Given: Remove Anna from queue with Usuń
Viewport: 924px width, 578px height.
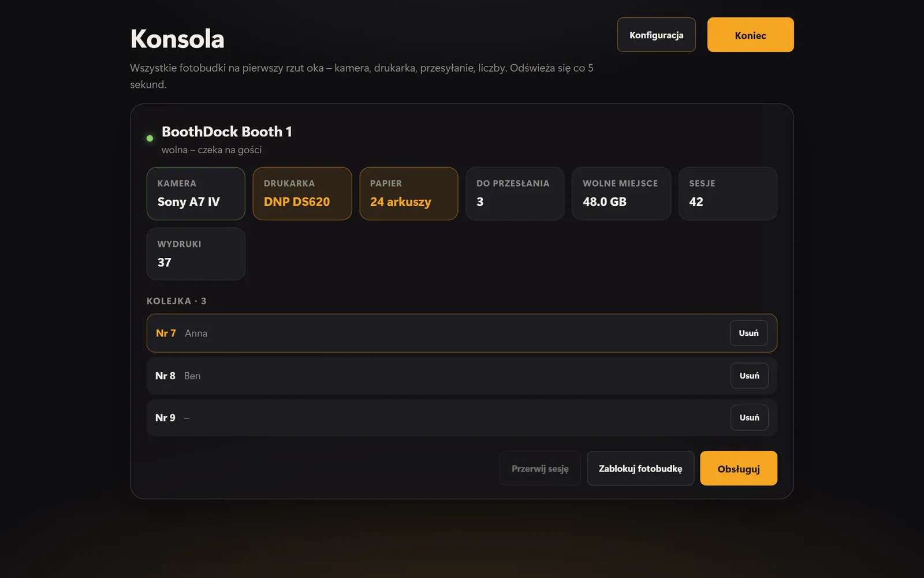Looking at the screenshot, I should (x=748, y=333).
